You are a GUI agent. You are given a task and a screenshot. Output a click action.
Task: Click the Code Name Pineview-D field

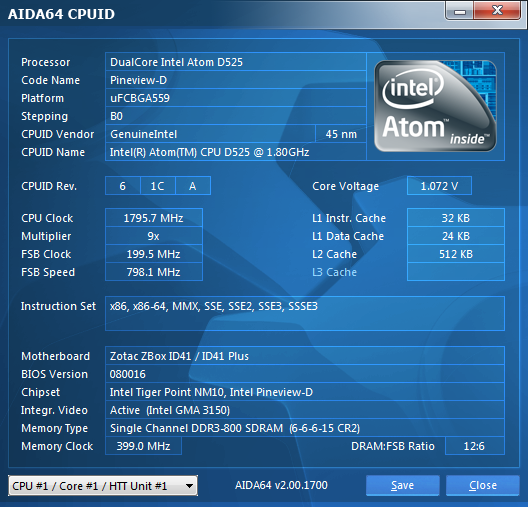click(236, 80)
